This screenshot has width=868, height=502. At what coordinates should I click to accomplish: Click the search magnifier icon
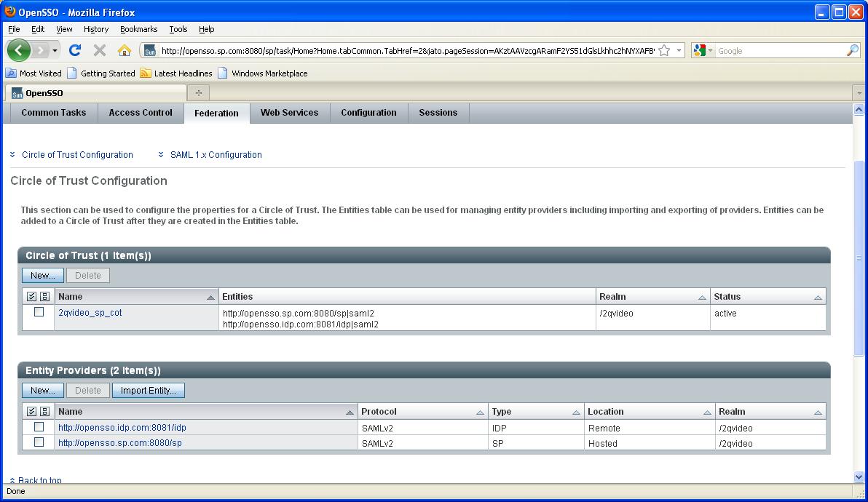click(x=853, y=50)
